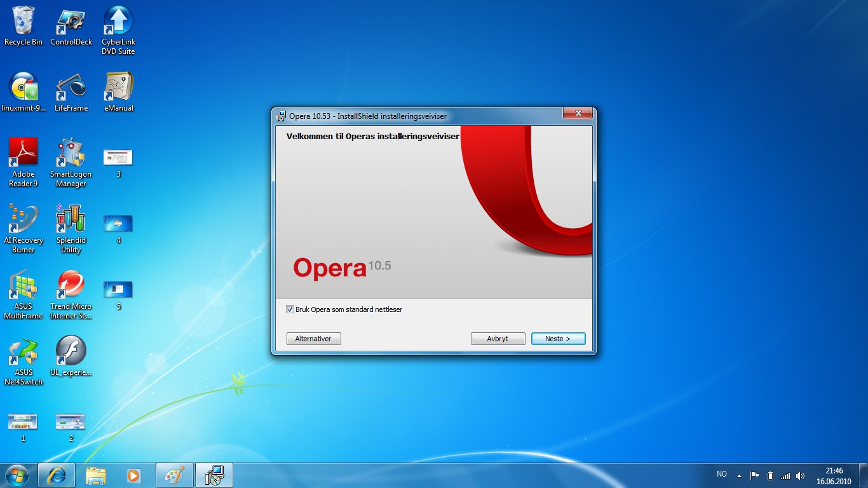Screen dimensions: 868x488
Task: Switch to the installer taskbar button
Action: click(x=214, y=475)
